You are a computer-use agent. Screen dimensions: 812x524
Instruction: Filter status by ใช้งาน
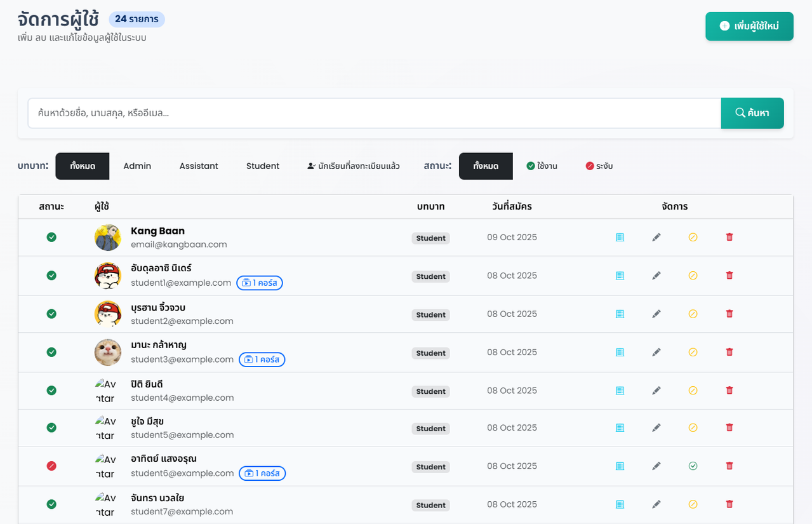(x=542, y=166)
